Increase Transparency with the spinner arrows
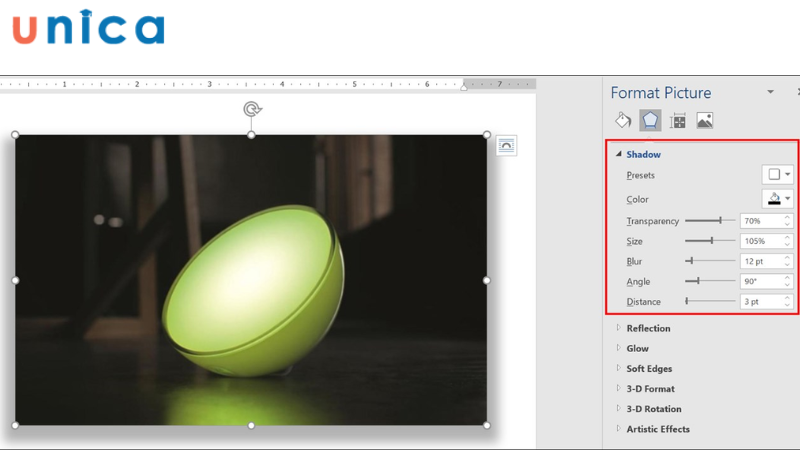This screenshot has height=450, width=800. 787,217
